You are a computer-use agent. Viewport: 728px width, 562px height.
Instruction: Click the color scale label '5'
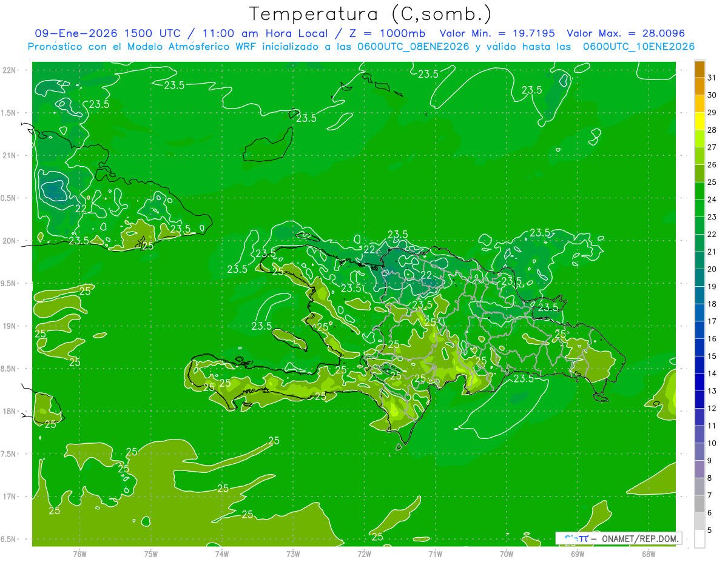pos(709,530)
